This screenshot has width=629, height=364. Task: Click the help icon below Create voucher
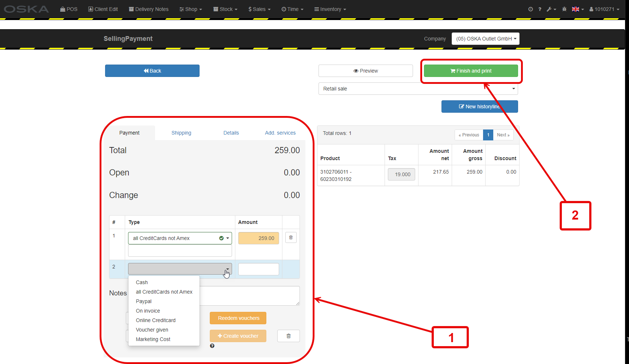tap(212, 346)
